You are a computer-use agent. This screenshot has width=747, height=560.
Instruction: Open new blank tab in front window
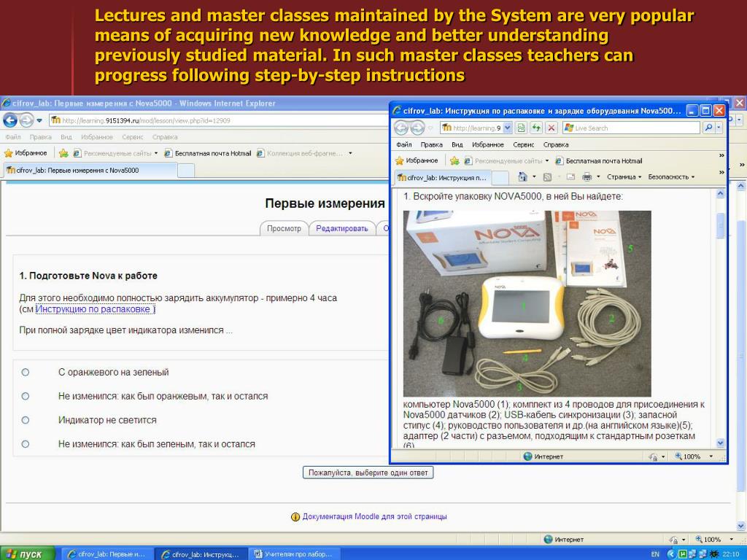point(500,178)
